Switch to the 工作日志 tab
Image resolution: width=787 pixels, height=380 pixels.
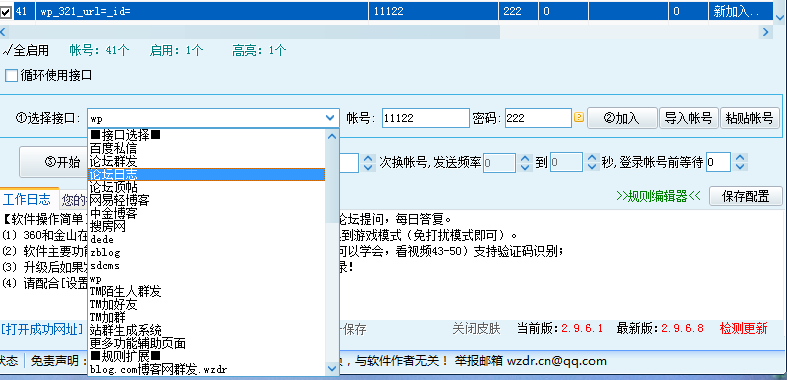pyautogui.click(x=27, y=199)
